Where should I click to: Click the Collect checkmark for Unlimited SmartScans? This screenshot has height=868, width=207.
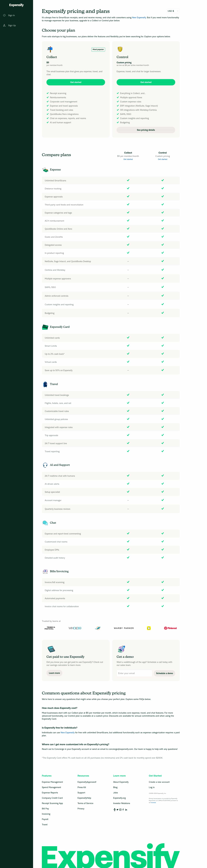click(128, 180)
